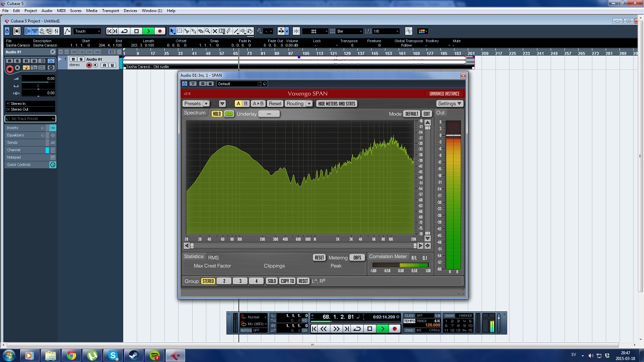Click the Google Chrome taskbar icon
Image resolution: width=644 pixels, height=362 pixels.
pyautogui.click(x=71, y=355)
